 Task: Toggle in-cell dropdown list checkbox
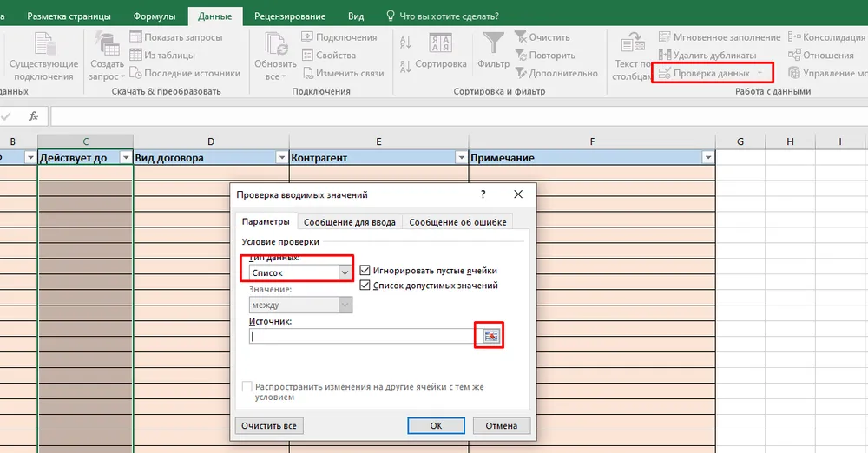[365, 286]
